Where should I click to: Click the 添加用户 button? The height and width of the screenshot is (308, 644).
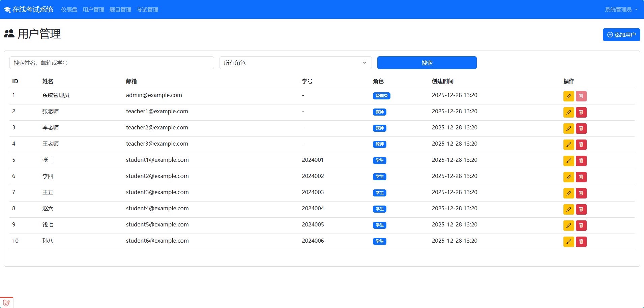pyautogui.click(x=621, y=35)
